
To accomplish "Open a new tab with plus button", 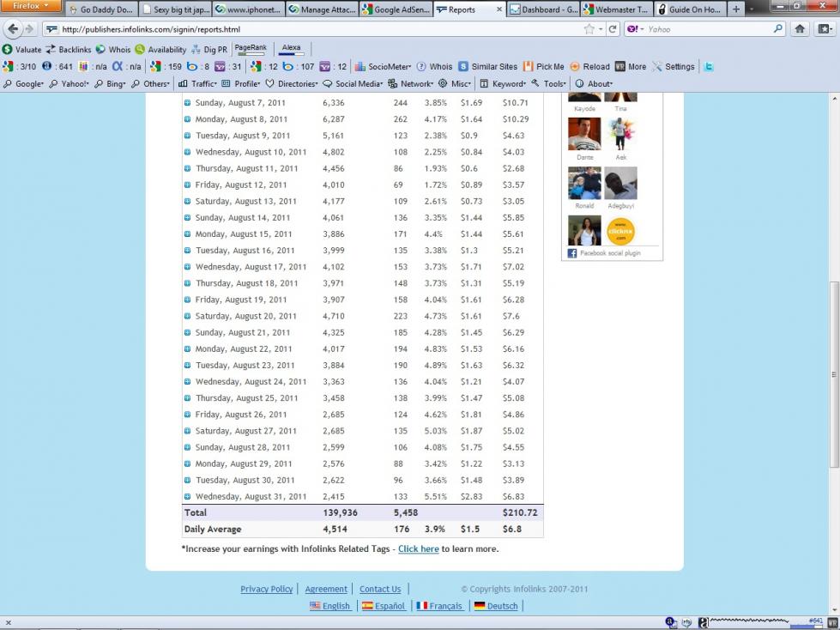I will click(x=735, y=9).
